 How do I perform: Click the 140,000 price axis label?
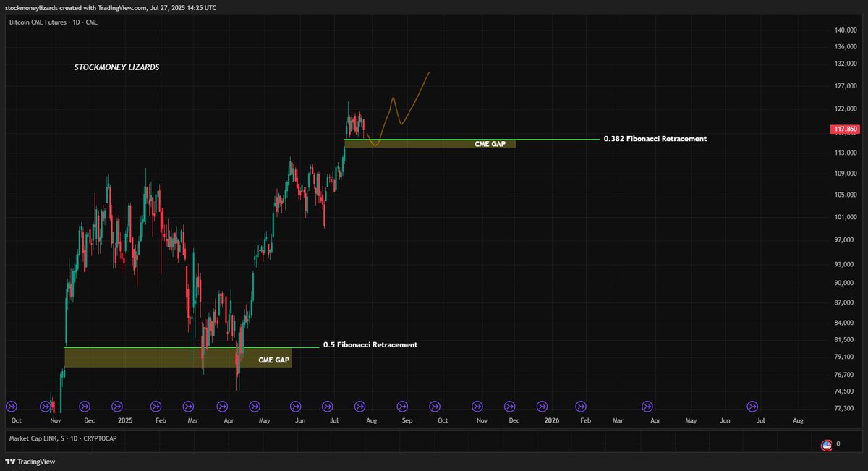[x=844, y=30]
